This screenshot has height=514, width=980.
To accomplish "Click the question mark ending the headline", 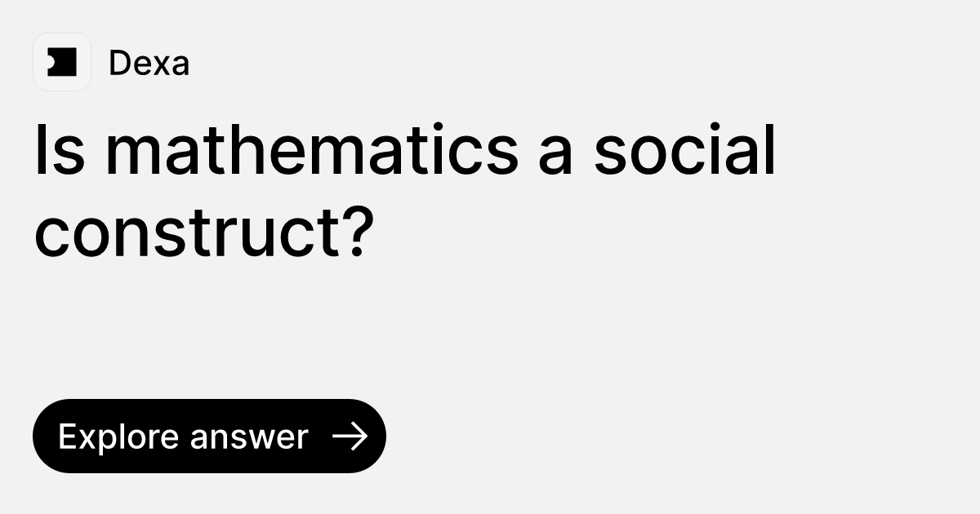I will (x=358, y=229).
